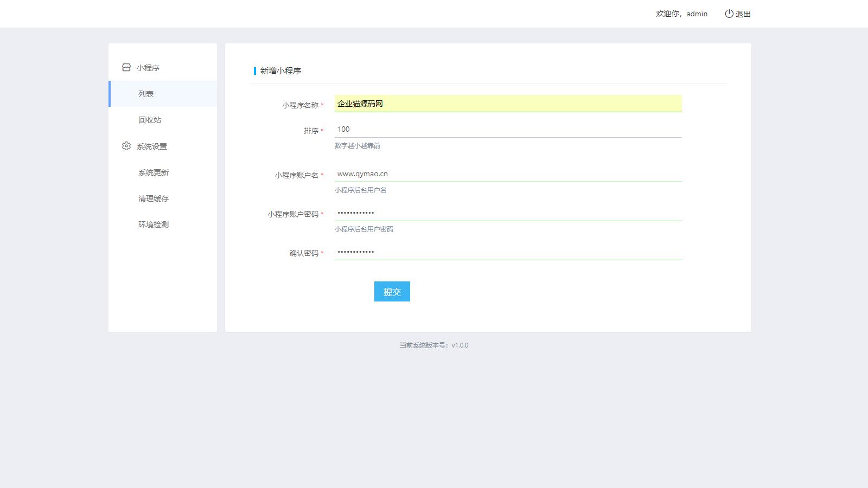Image resolution: width=868 pixels, height=488 pixels.
Task: Focus the 小程序账户密码 password field
Action: tap(508, 213)
